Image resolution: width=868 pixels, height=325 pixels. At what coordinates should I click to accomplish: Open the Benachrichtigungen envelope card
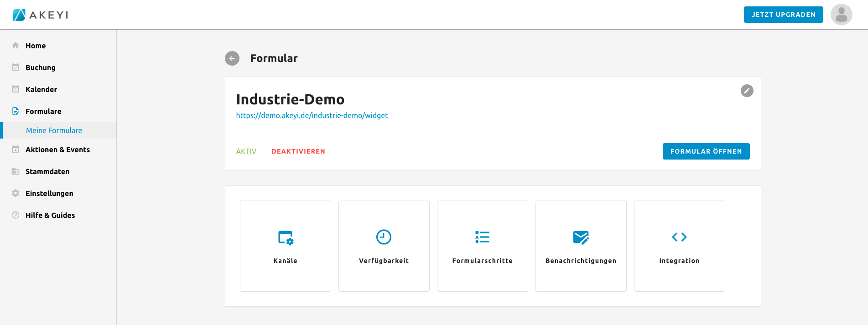point(581,246)
